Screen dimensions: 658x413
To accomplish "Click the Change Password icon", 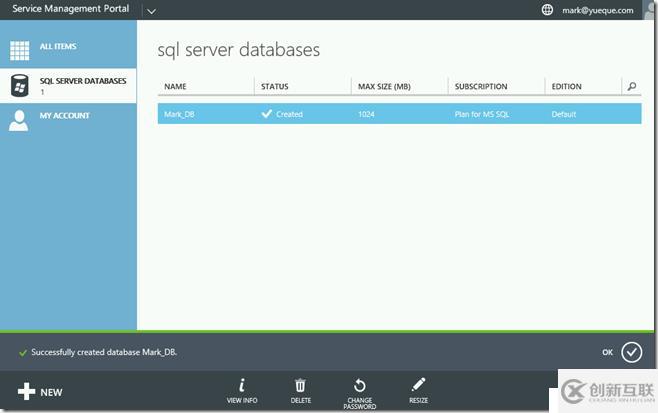I will (360, 385).
